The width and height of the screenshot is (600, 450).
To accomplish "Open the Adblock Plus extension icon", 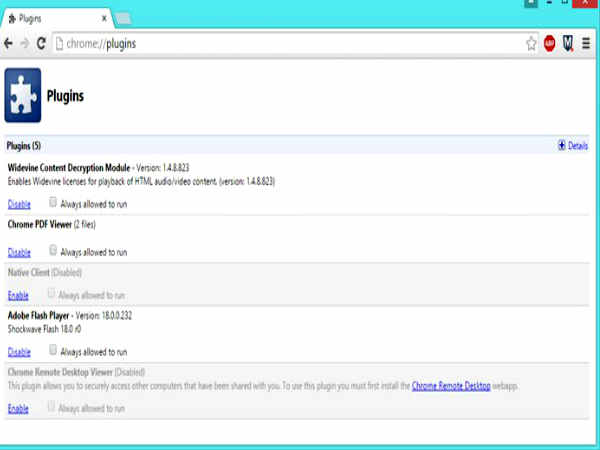I will point(549,44).
